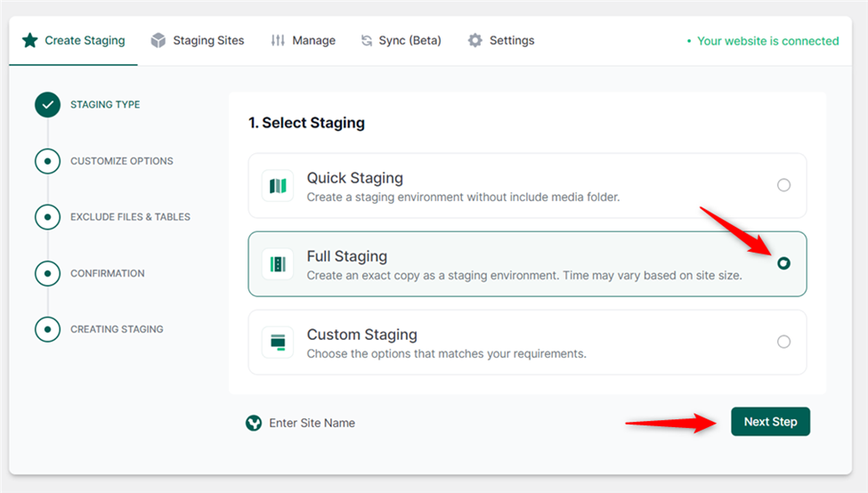Viewport: 868px width, 493px height.
Task: Click the Enter Site Name field
Action: point(312,423)
